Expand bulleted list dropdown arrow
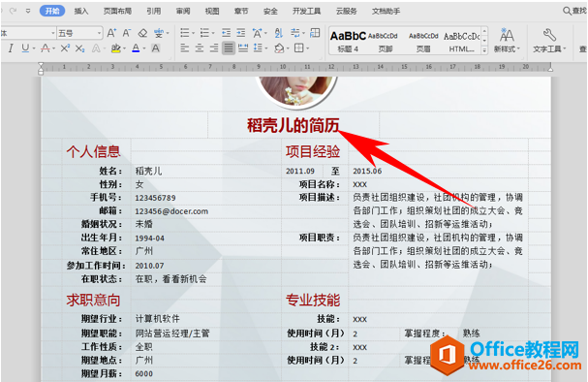This screenshot has height=382, width=588. pyautogui.click(x=193, y=33)
